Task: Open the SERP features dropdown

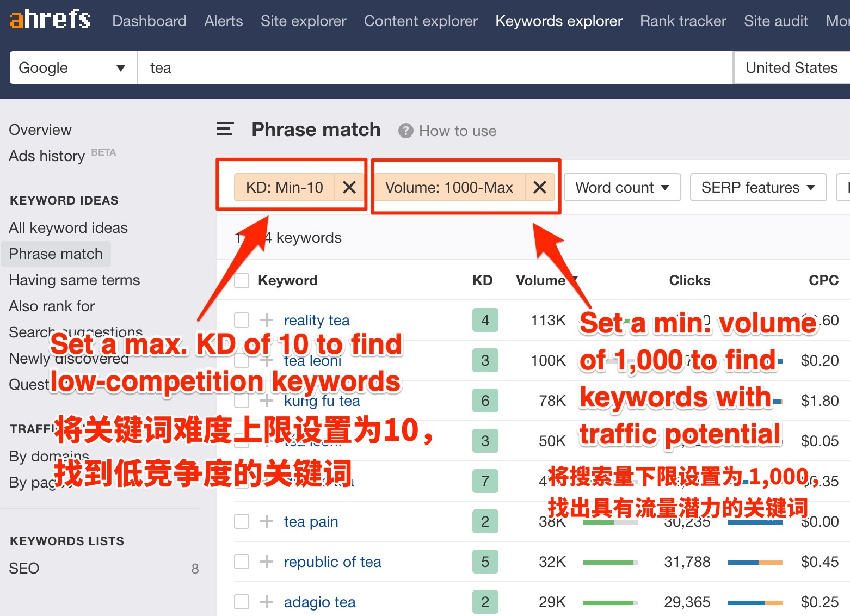Action: click(x=757, y=187)
